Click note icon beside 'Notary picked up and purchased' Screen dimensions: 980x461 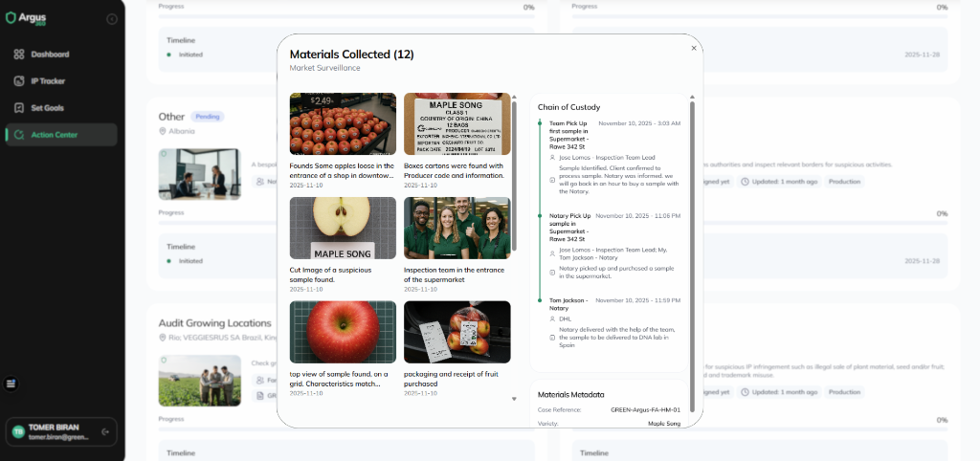pos(552,273)
